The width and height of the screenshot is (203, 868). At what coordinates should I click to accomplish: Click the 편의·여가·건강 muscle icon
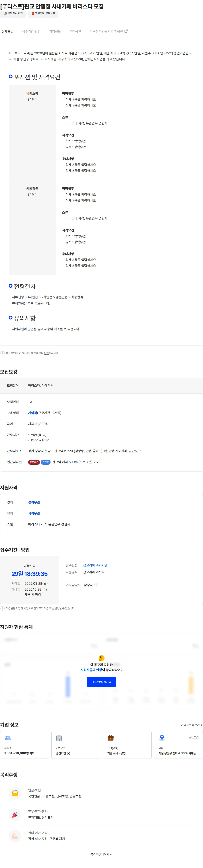coord(15,836)
